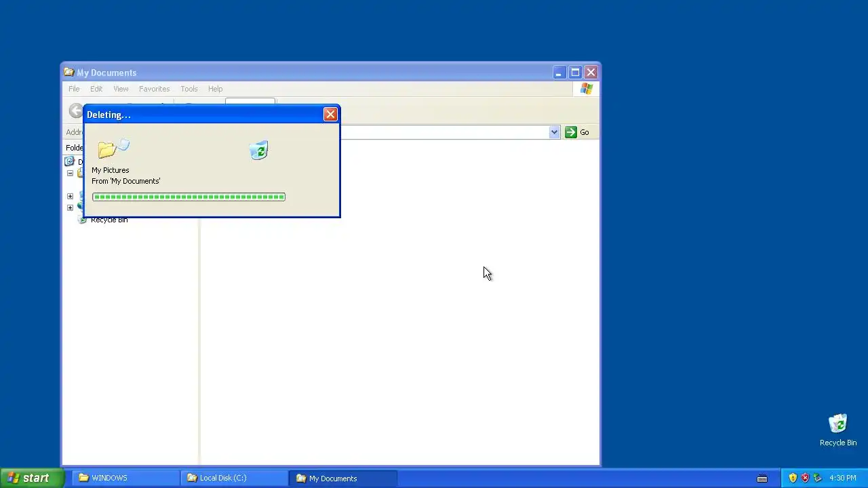
Task: Open the Edit menu
Action: 96,89
